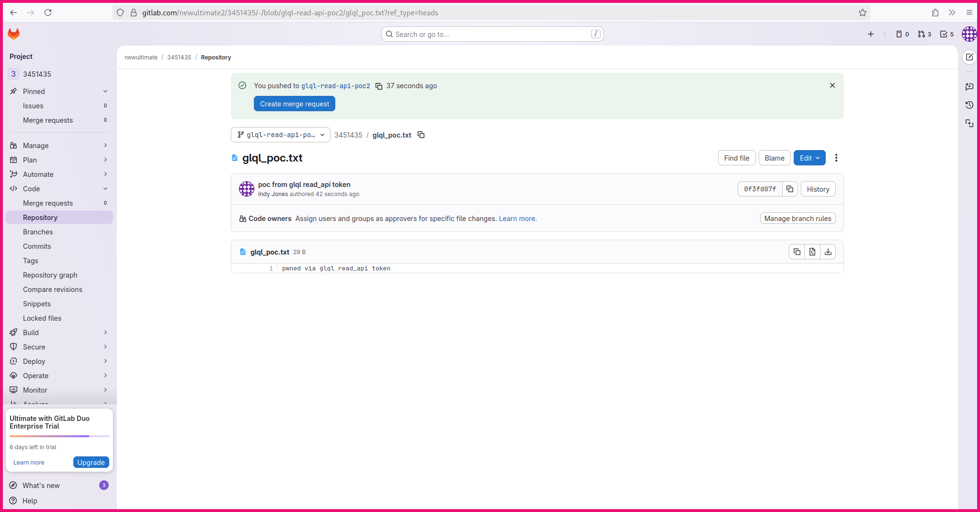Click the Create merge request button
This screenshot has height=512, width=980.
pyautogui.click(x=295, y=104)
